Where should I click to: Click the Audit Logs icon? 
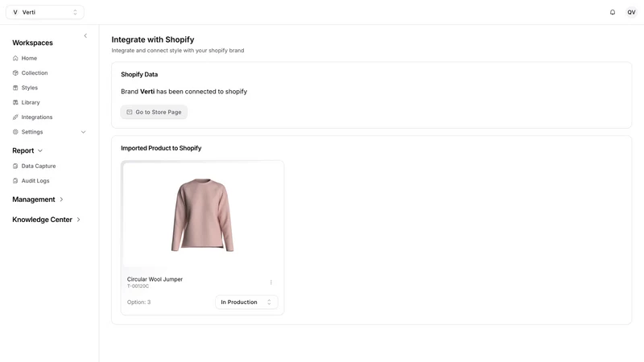click(15, 181)
